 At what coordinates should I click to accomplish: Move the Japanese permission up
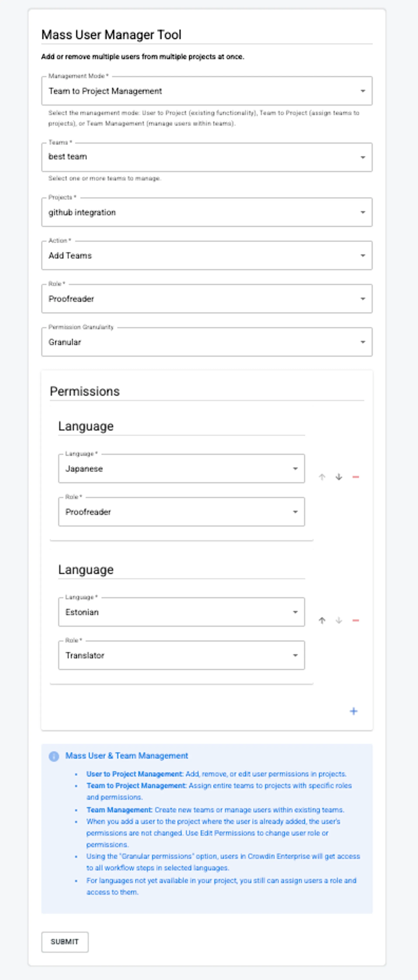(x=322, y=476)
